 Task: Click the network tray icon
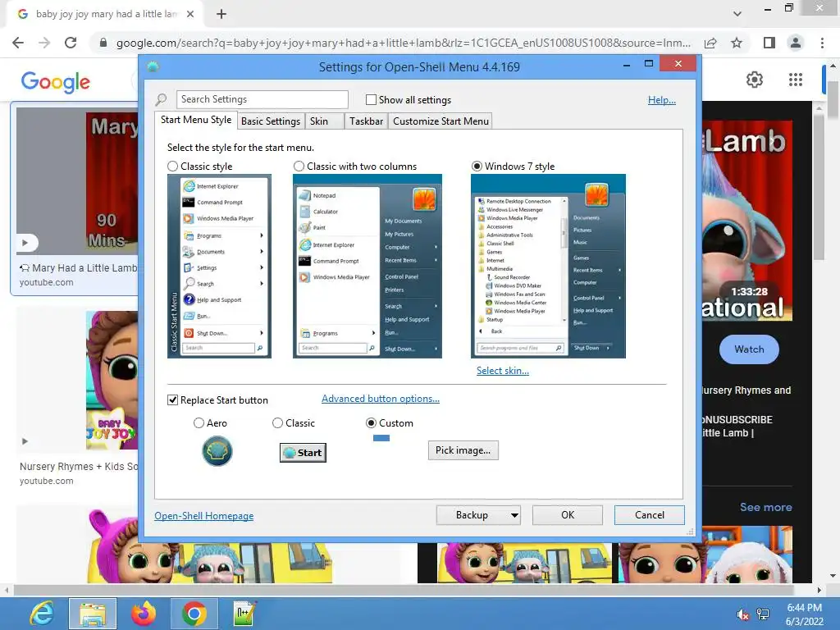[763, 614]
